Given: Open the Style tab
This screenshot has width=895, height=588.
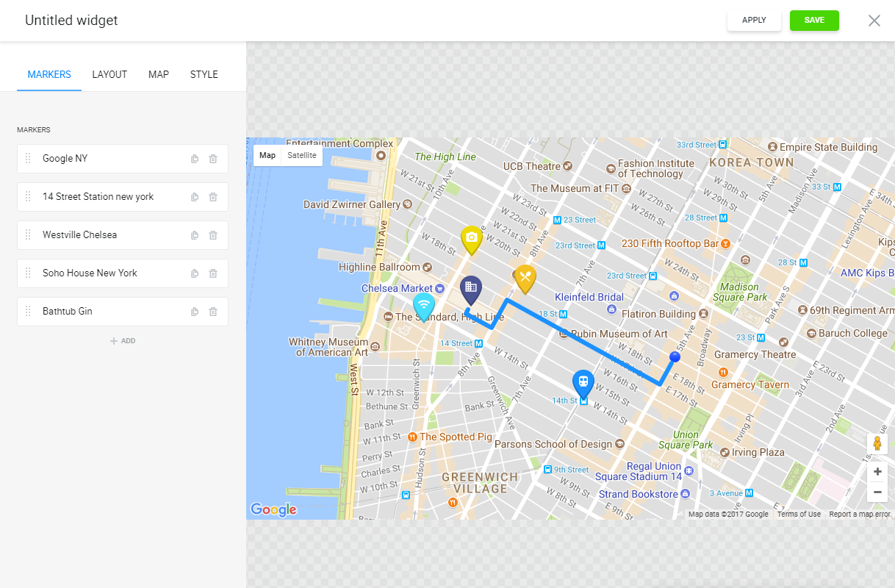Looking at the screenshot, I should [x=204, y=75].
